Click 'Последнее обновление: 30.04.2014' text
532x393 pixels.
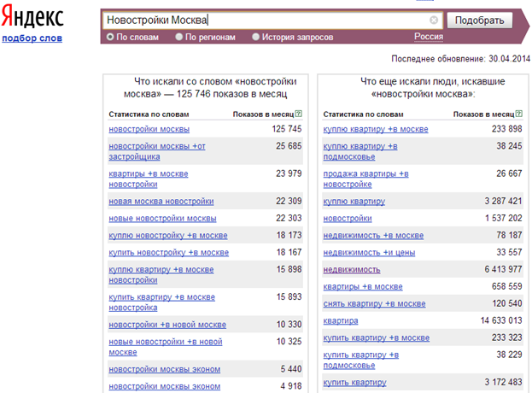pos(461,59)
